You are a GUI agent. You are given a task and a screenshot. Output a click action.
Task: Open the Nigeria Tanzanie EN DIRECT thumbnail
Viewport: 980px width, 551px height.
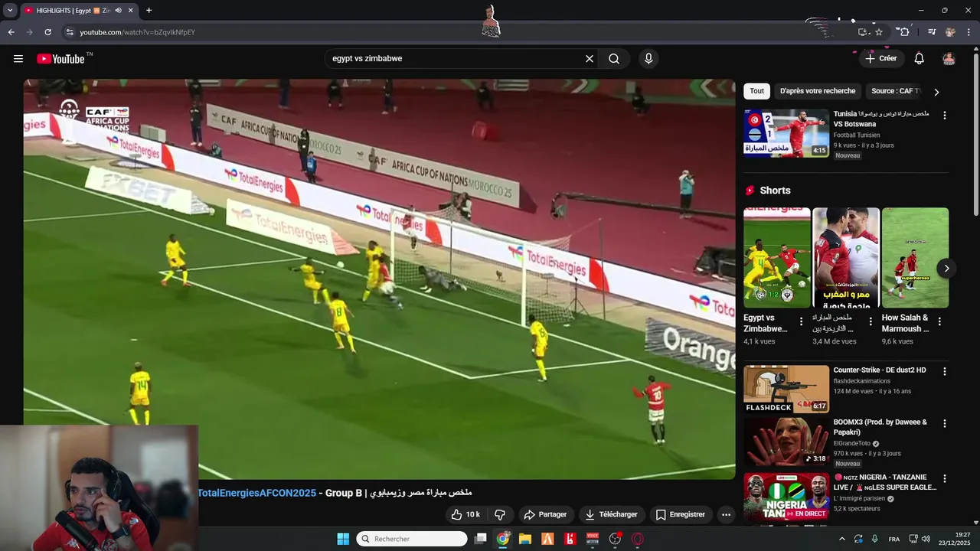[786, 497]
